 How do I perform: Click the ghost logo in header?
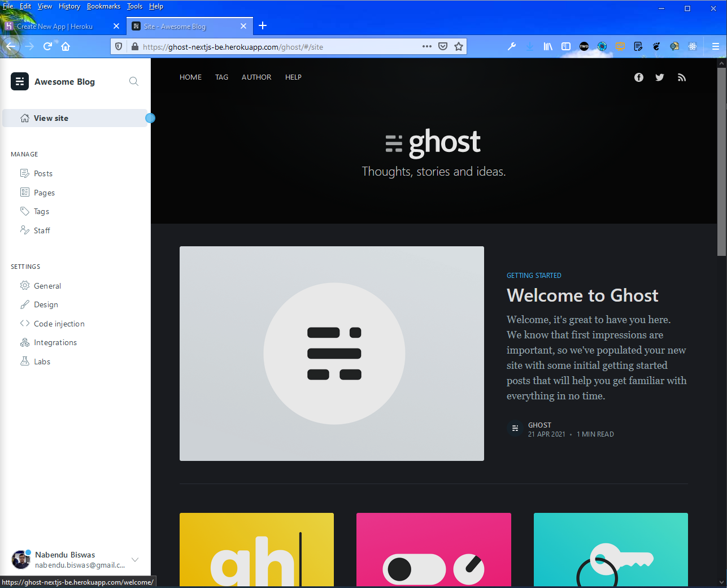point(433,142)
